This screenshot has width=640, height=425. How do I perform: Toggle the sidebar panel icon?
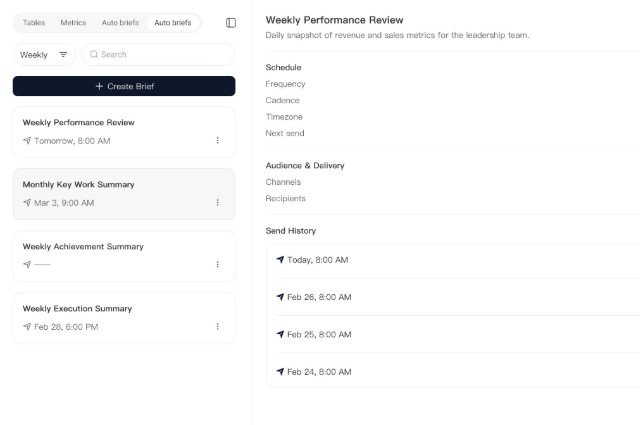[x=231, y=23]
